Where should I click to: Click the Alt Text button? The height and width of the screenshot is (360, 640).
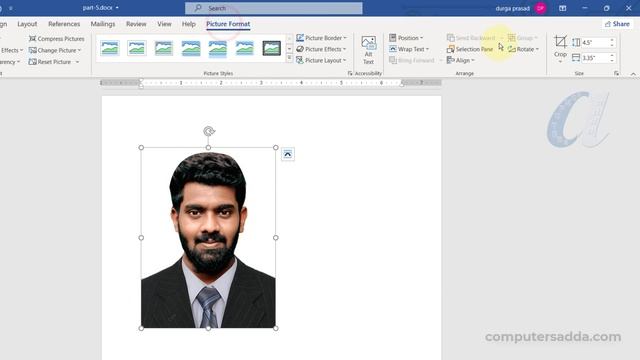tap(368, 50)
